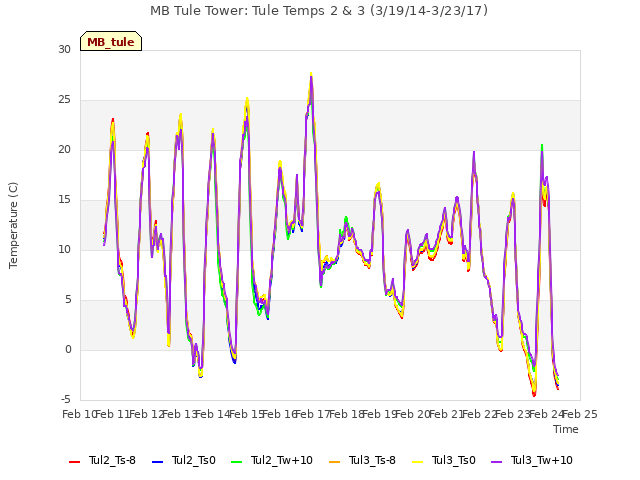Click the Feb 20 x-axis tick label
The width and height of the screenshot is (640, 480).
pos(412,414)
